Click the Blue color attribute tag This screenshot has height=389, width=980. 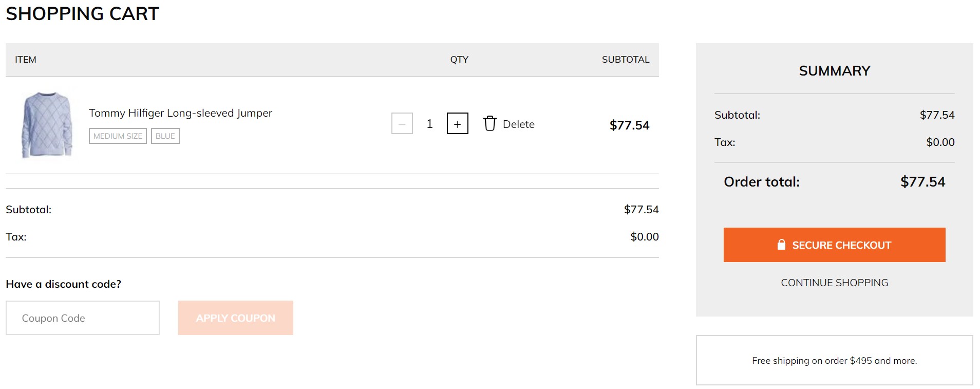165,136
